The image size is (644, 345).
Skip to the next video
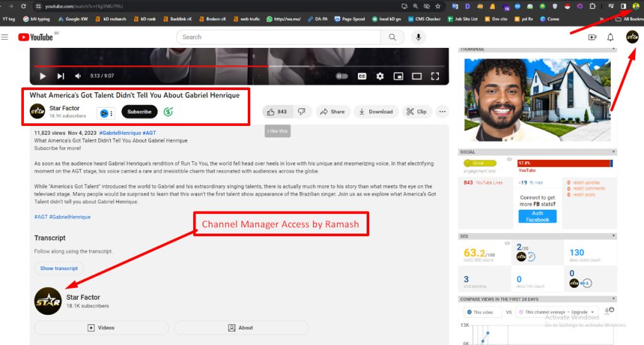[x=61, y=76]
